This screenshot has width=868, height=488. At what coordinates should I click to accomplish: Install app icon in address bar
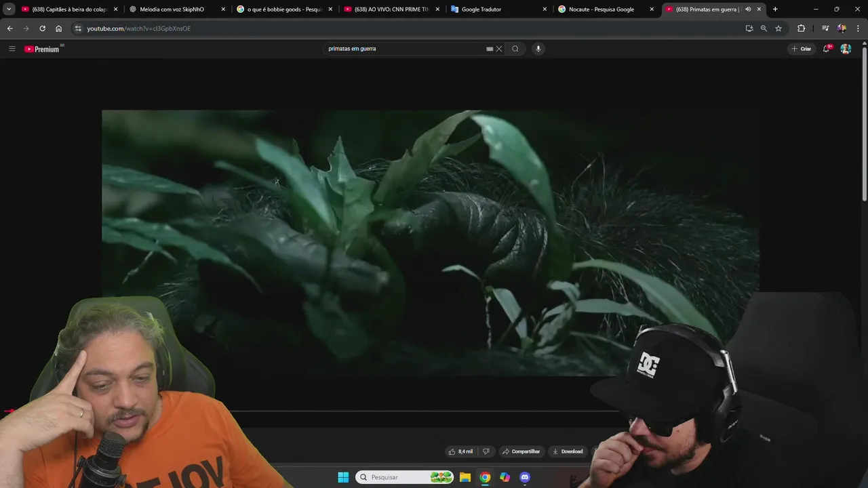(749, 28)
